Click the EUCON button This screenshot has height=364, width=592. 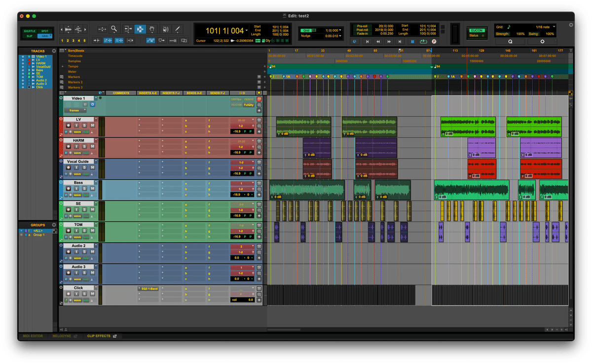click(x=477, y=31)
